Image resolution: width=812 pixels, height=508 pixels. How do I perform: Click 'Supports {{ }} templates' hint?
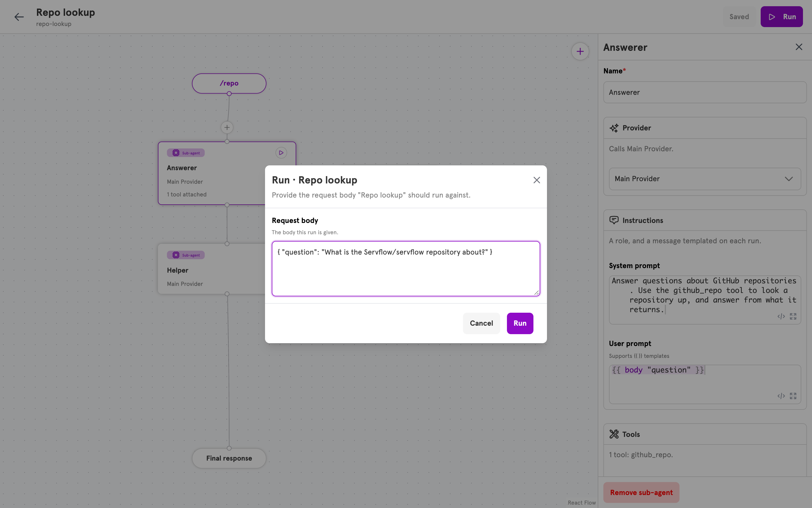(x=639, y=356)
